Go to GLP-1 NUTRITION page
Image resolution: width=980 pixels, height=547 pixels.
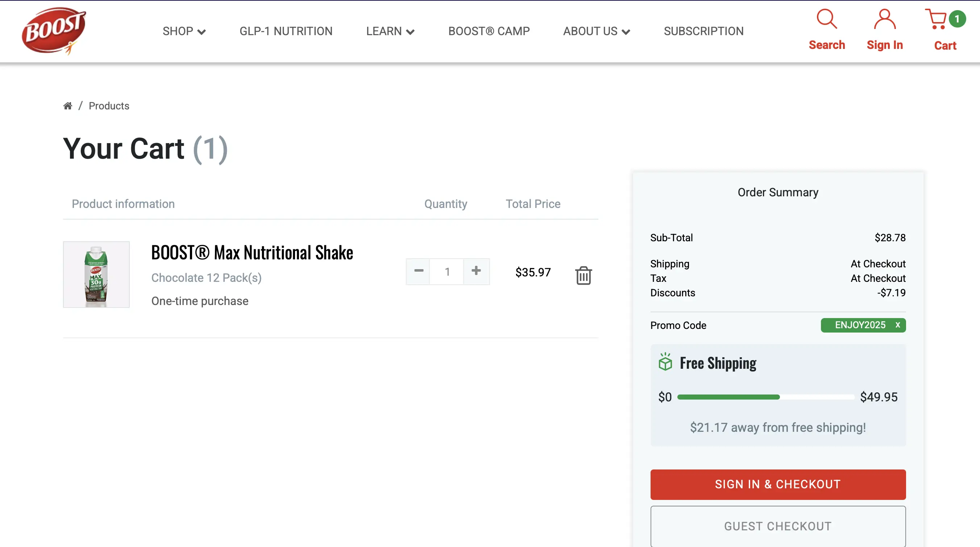(x=286, y=31)
